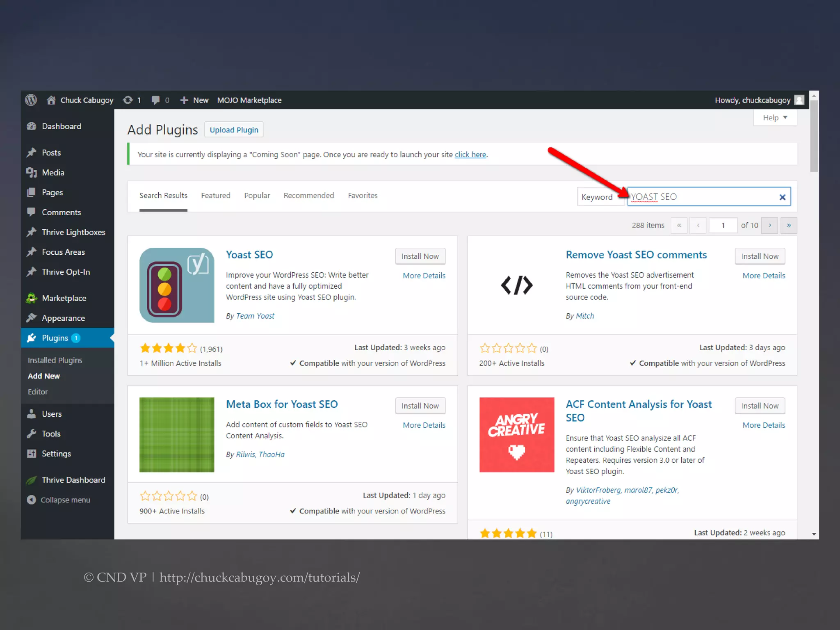Collapse the admin sidebar menu
This screenshot has width=840, height=630.
click(58, 500)
